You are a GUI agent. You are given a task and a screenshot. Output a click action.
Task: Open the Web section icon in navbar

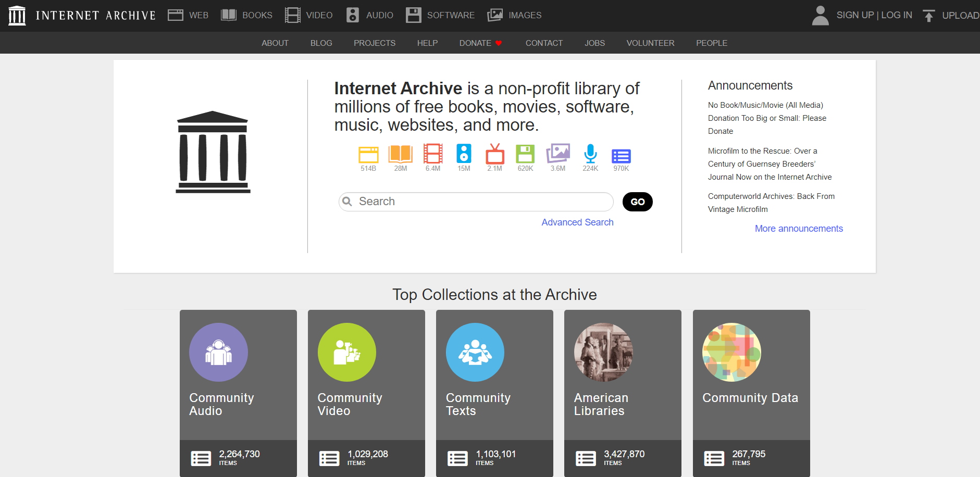click(175, 15)
